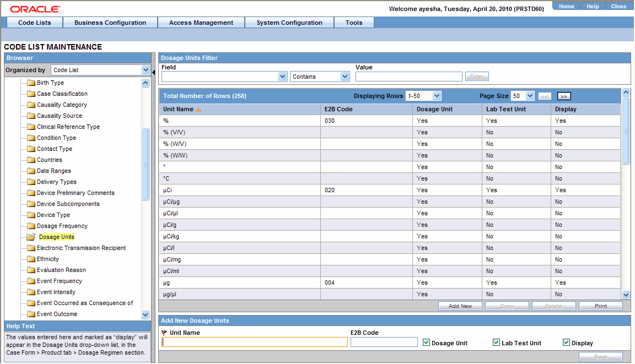
Task: Click the table's scroll down arrow
Action: [626, 295]
